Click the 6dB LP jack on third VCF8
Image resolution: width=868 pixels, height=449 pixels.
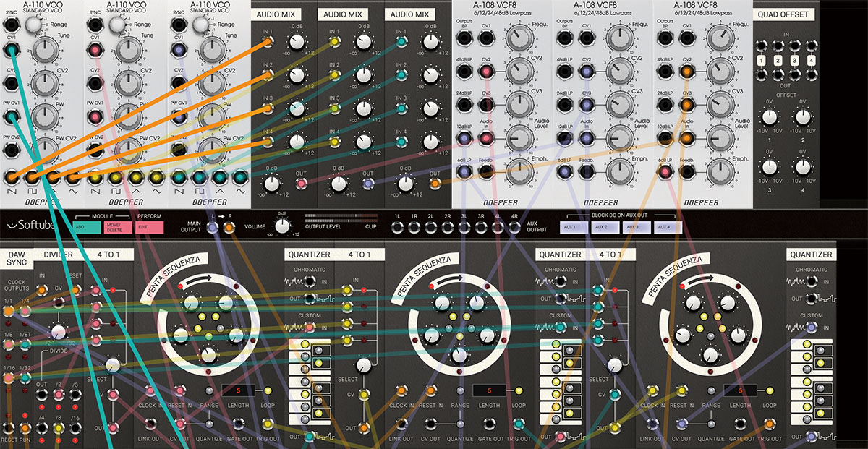[663, 171]
